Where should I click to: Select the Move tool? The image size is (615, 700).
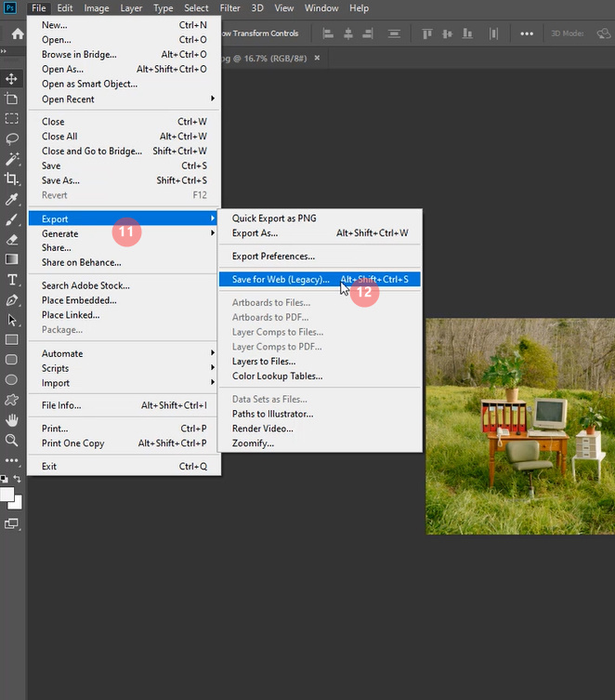point(12,79)
